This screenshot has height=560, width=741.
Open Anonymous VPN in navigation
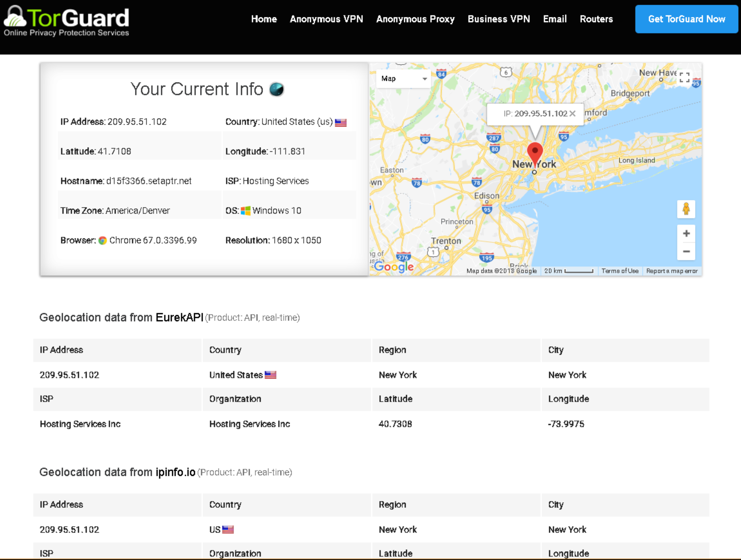326,19
